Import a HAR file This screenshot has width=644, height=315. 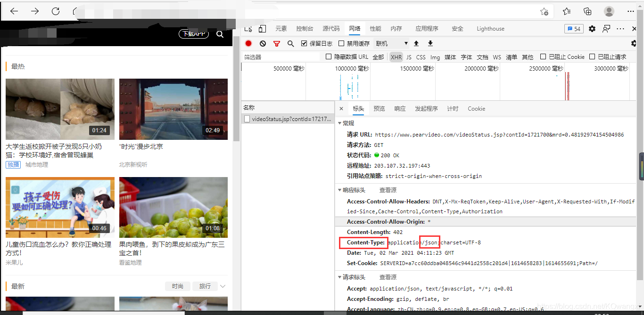click(x=416, y=43)
